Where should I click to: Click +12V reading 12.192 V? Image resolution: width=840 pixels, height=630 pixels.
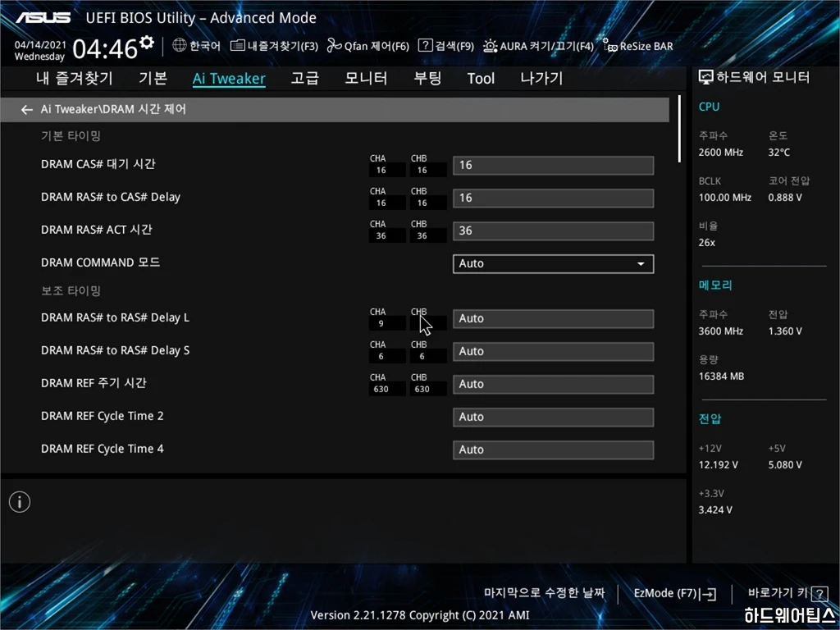[718, 465]
